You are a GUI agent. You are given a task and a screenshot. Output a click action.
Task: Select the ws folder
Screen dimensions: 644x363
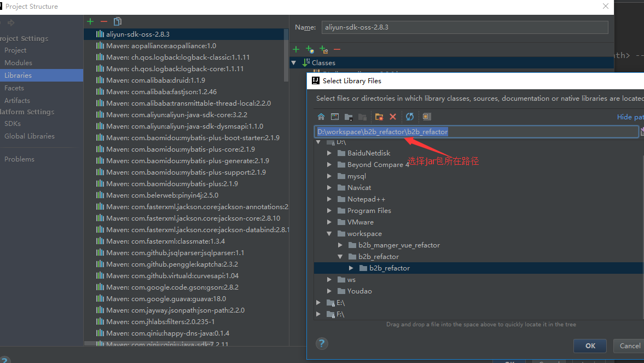pos(351,280)
